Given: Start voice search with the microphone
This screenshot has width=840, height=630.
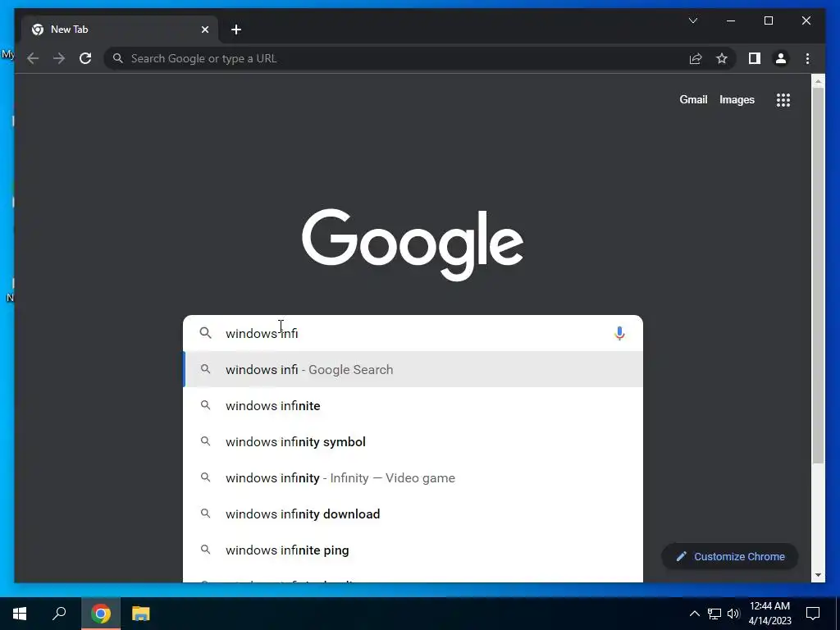Looking at the screenshot, I should tap(619, 333).
